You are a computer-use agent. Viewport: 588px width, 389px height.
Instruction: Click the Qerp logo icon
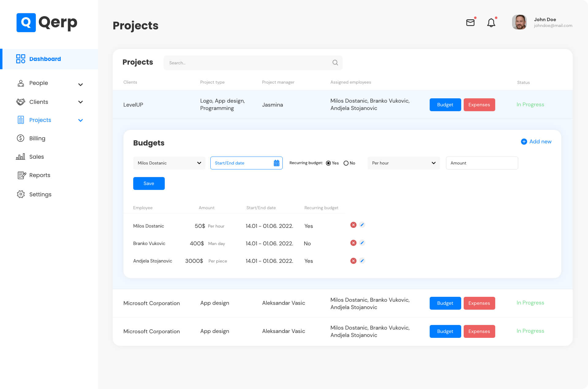click(26, 23)
